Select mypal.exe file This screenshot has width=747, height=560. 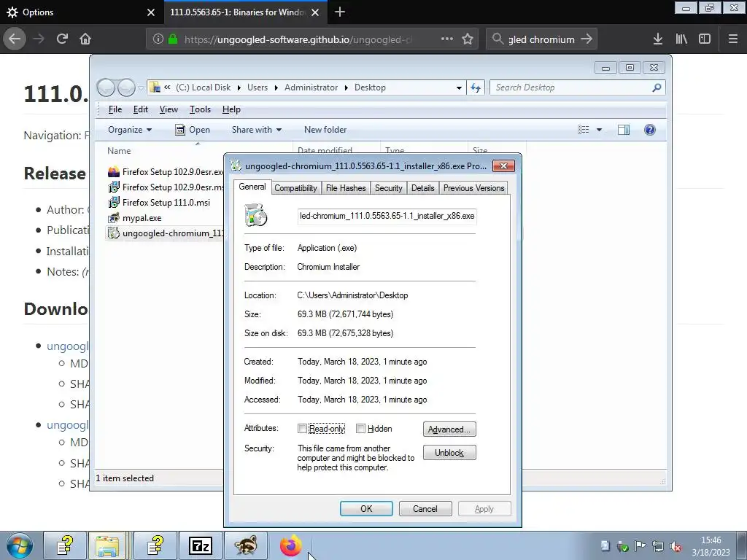135,218
